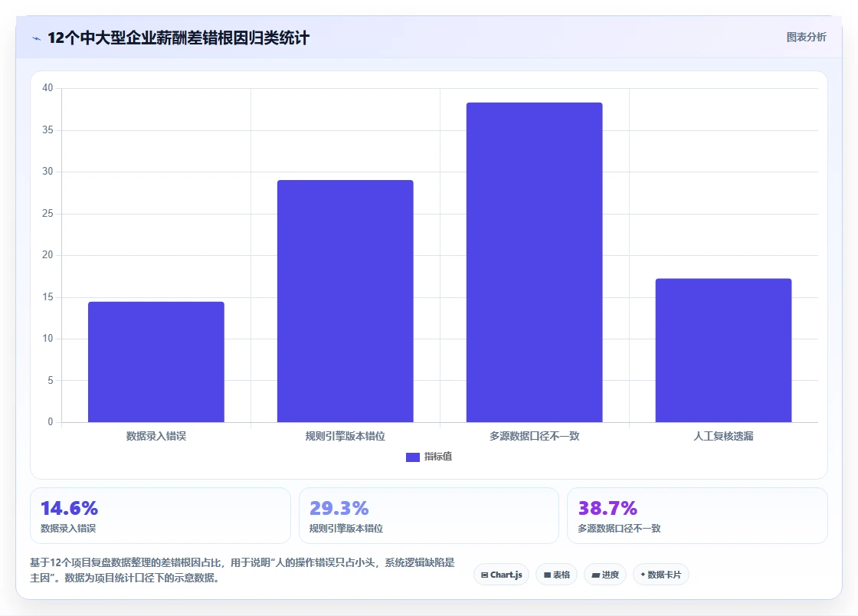Screen dimensions: 858x616
Task: Click the 数据录入错误 bar in chart
Action: [x=156, y=362]
